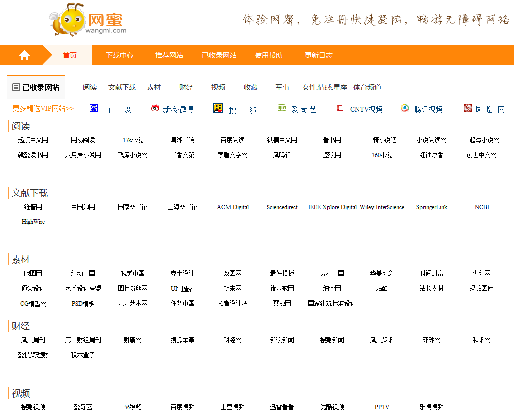Viewport: 514px width, 420px height.
Task: Open the 军事 category tab
Action: click(x=282, y=87)
